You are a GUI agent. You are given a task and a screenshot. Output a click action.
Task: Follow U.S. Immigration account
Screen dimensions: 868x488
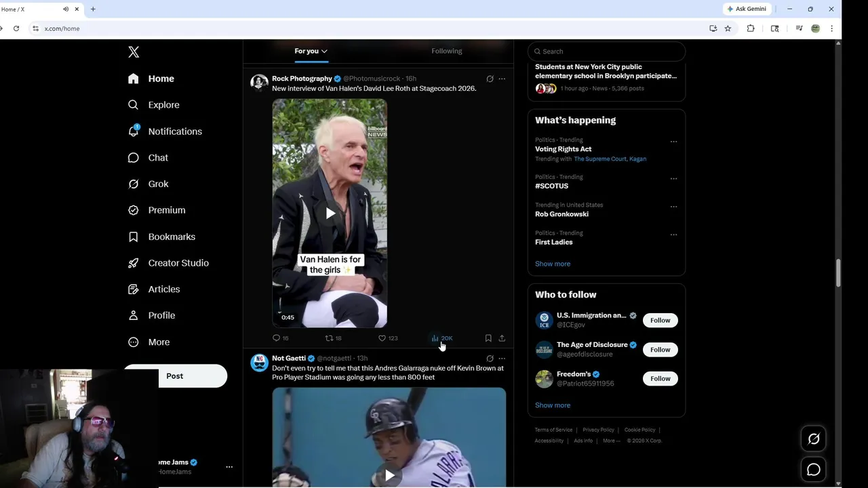[x=660, y=321]
